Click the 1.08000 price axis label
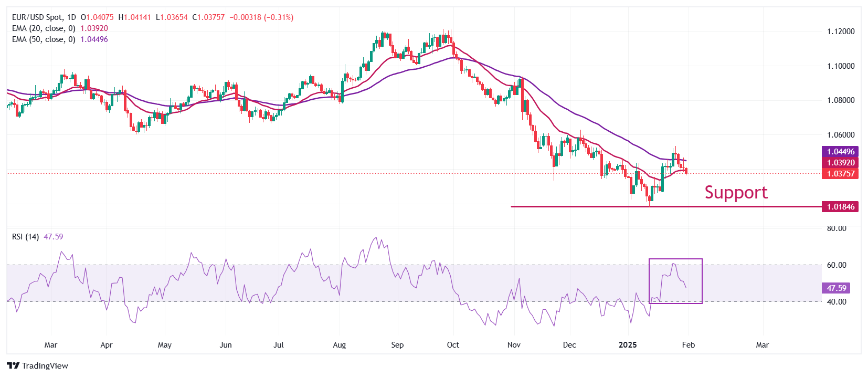This screenshot has width=868, height=377. coord(841,100)
